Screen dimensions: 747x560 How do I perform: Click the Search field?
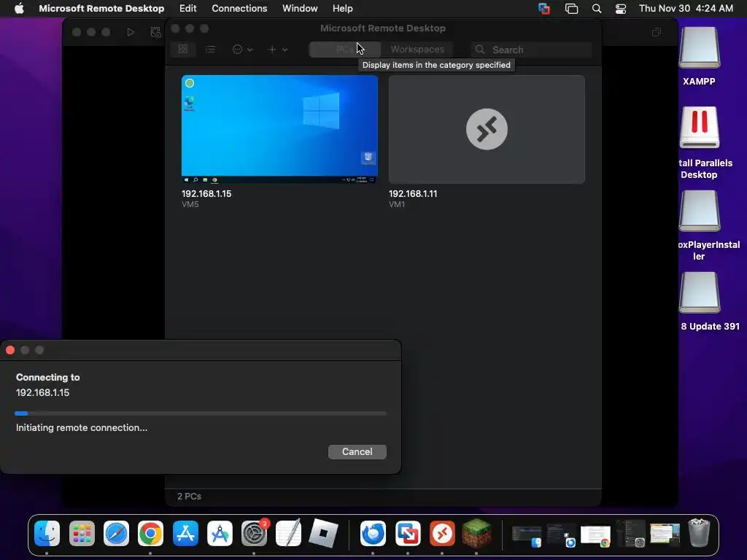point(532,50)
